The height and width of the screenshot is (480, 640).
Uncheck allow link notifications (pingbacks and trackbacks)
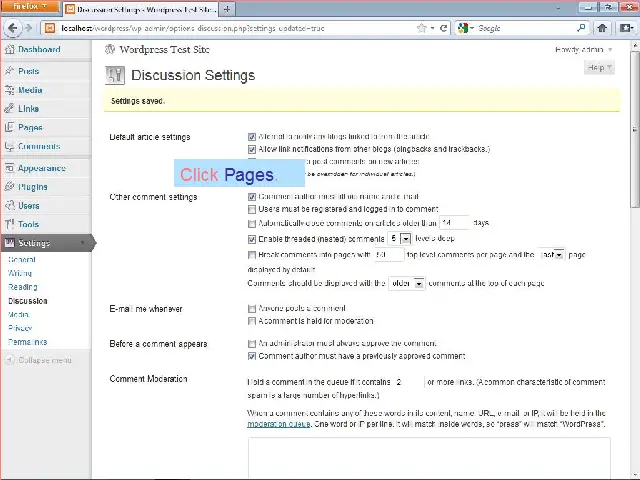pos(252,149)
